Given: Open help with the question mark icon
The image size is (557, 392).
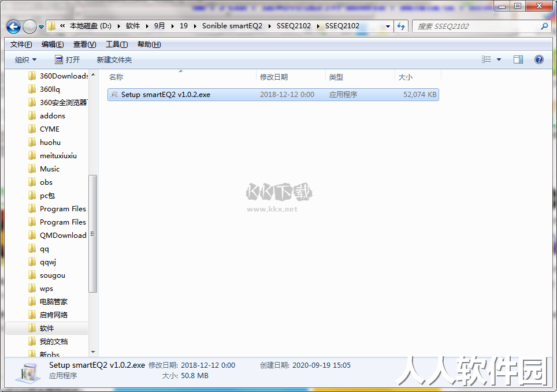Looking at the screenshot, I should click(539, 59).
